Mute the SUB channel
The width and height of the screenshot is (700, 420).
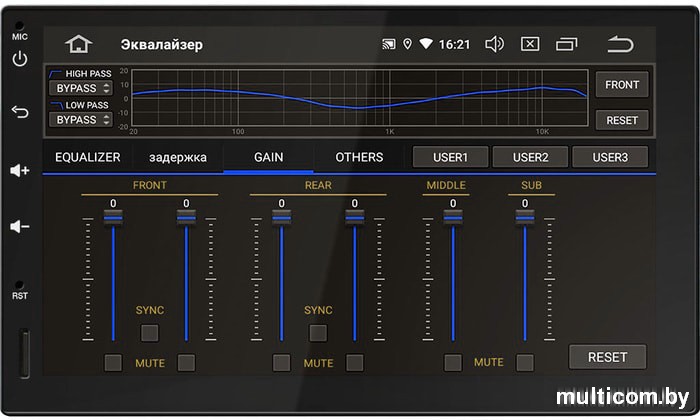coord(525,363)
